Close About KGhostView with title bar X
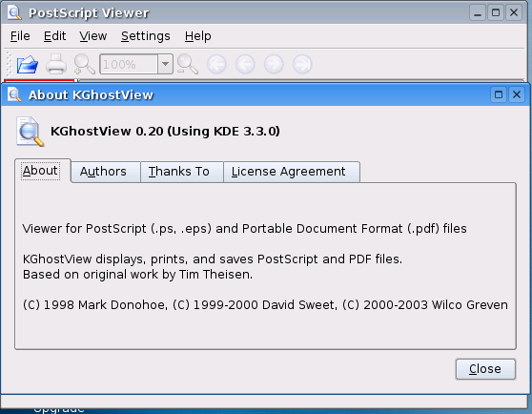532x414 pixels. click(x=517, y=94)
